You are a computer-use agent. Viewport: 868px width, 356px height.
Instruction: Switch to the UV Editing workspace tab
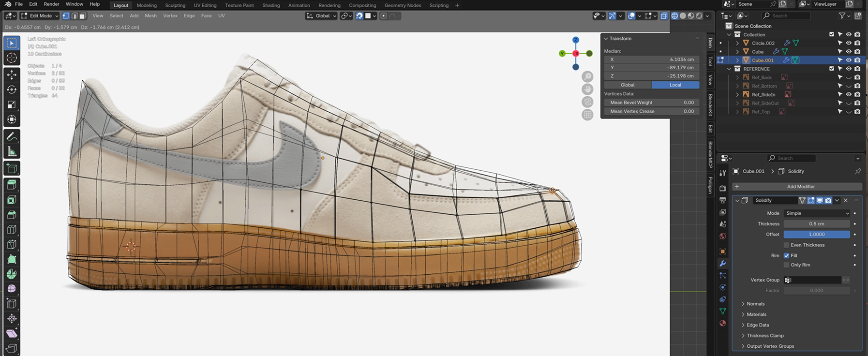[x=205, y=5]
